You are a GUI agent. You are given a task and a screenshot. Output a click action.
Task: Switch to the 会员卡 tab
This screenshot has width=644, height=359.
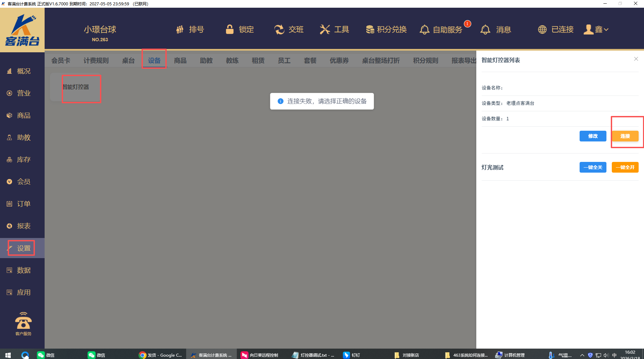click(61, 60)
